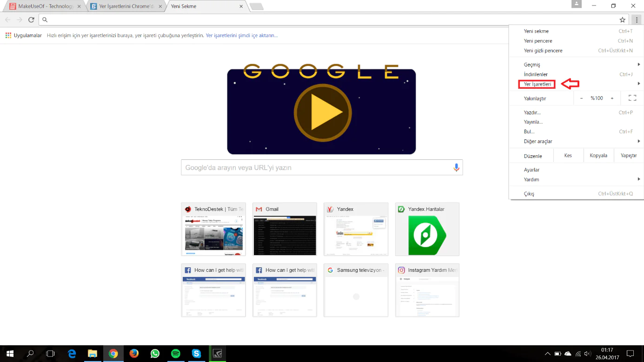Screen dimensions: 644x362
Task: Open a new tab with the new-tab button
Action: pyautogui.click(x=256, y=7)
